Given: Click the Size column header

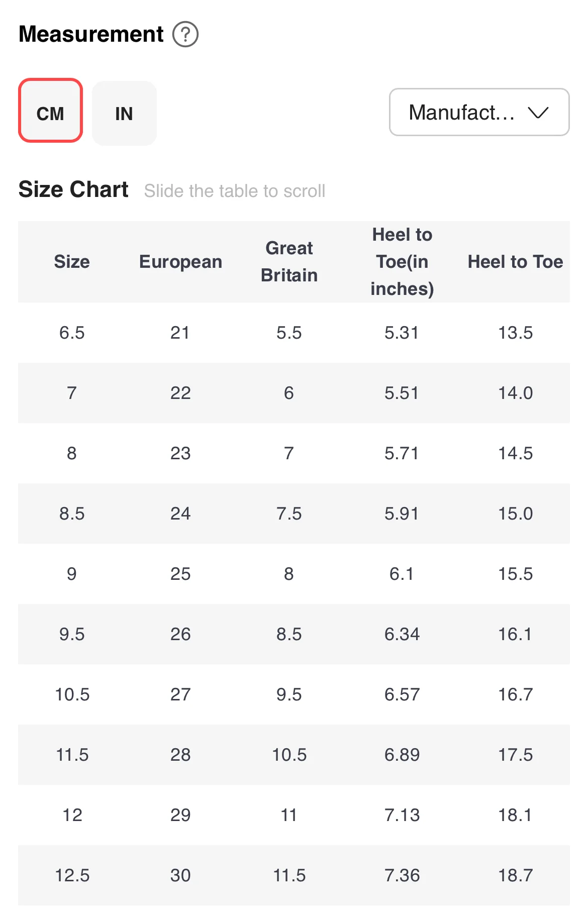Looking at the screenshot, I should [x=72, y=262].
